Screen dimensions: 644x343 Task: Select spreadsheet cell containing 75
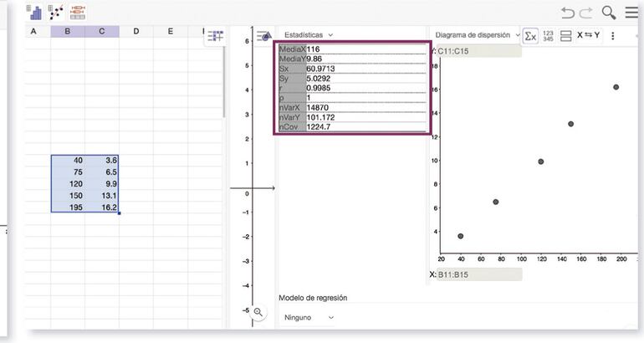(69, 172)
